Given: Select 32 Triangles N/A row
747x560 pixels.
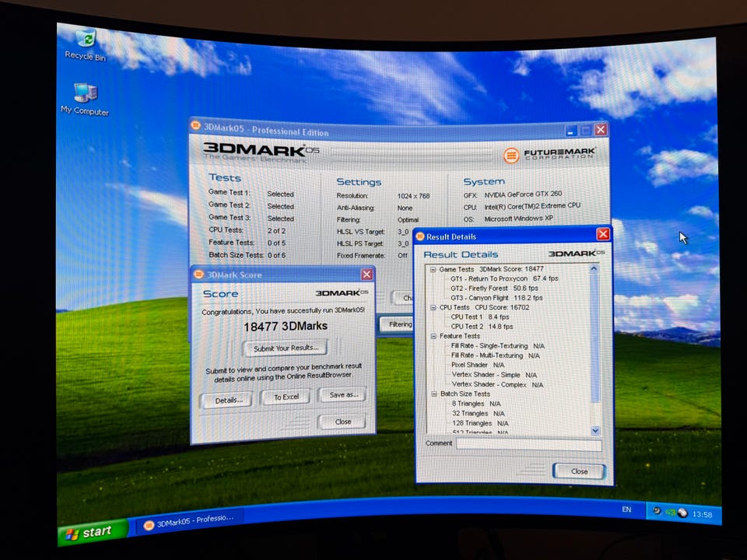Looking at the screenshot, I should 479,413.
